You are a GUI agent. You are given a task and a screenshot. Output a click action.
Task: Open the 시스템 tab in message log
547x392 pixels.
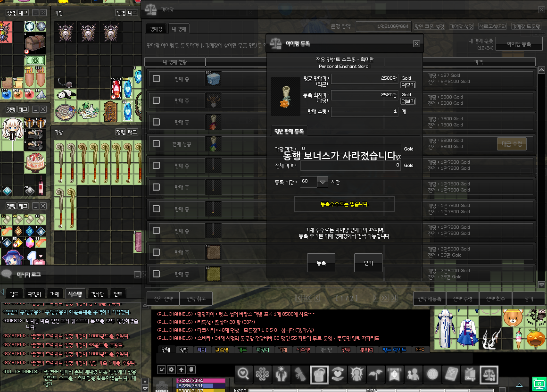coord(75,294)
